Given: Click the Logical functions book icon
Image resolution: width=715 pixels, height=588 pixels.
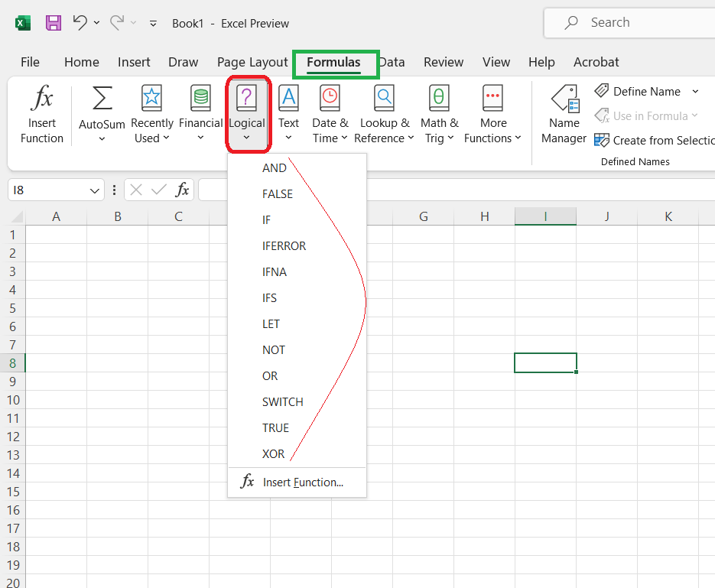Looking at the screenshot, I should point(246,98).
